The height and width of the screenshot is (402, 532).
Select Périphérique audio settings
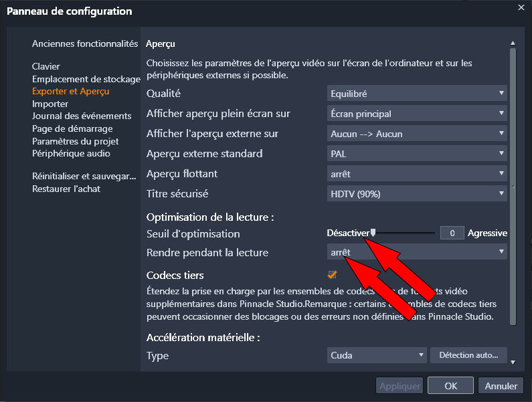tap(71, 153)
